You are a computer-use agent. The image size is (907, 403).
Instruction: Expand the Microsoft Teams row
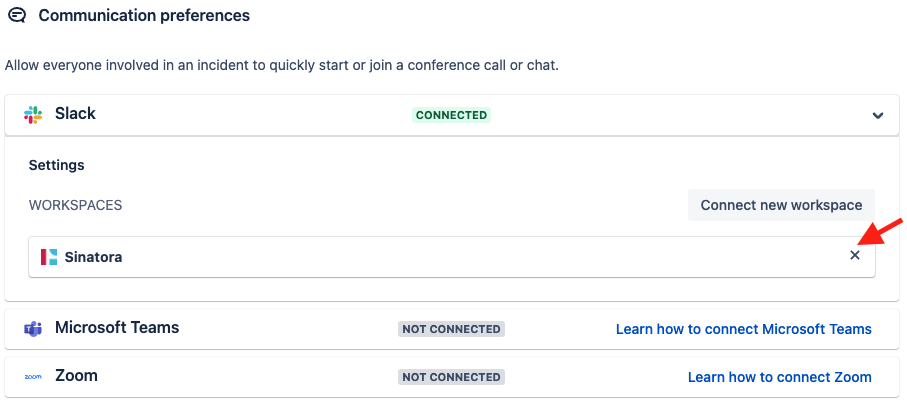[452, 329]
